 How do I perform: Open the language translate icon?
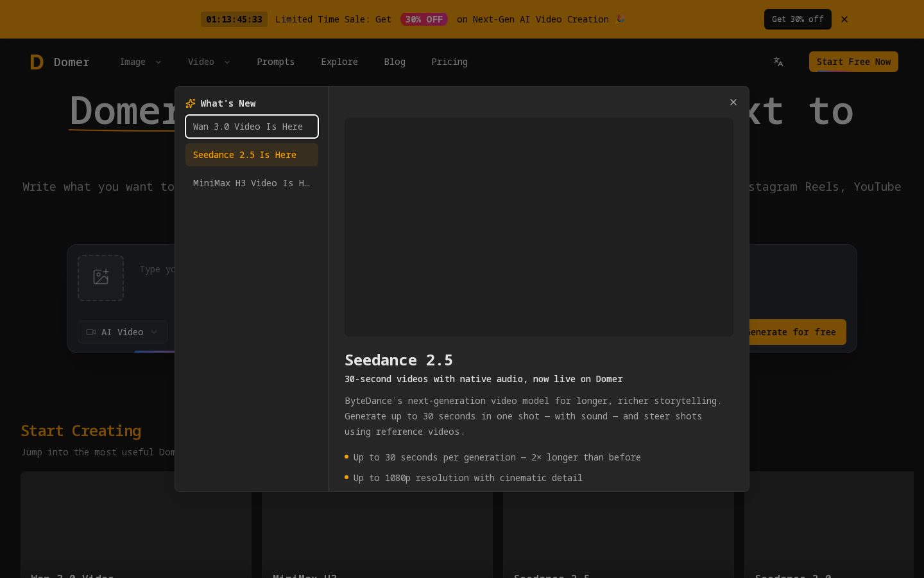(x=778, y=62)
